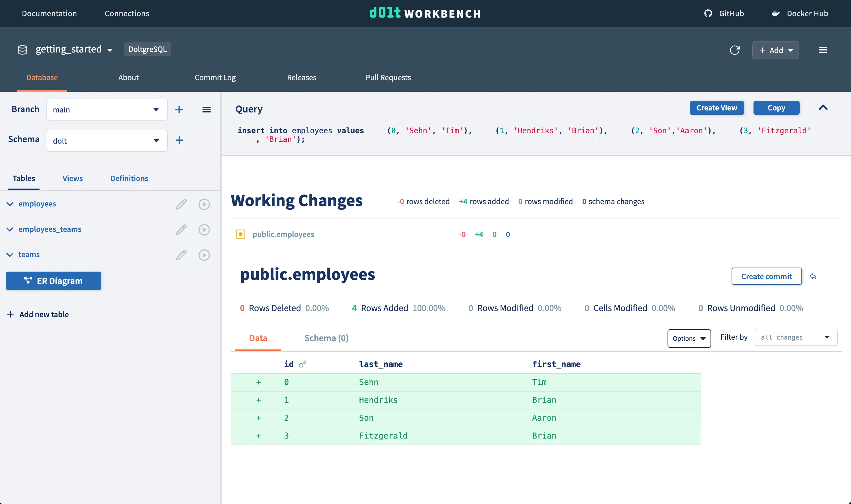This screenshot has height=504, width=851.
Task: Switch to the Commit Log tab
Action: point(215,78)
